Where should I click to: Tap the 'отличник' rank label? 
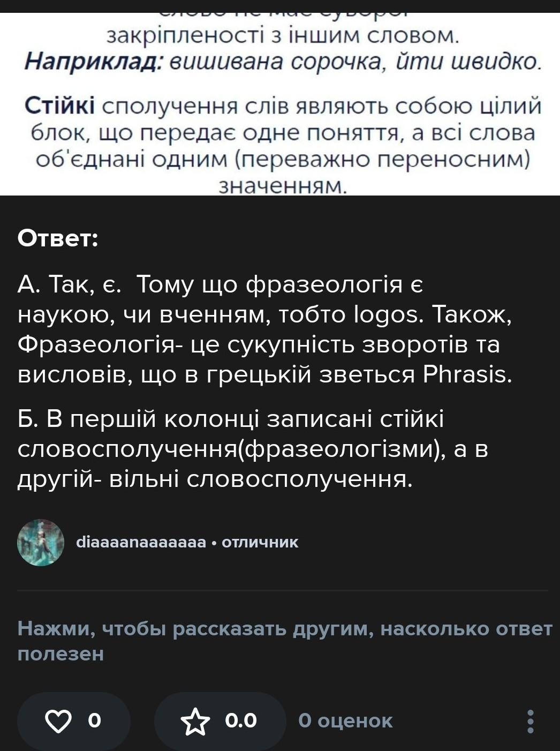tap(260, 543)
